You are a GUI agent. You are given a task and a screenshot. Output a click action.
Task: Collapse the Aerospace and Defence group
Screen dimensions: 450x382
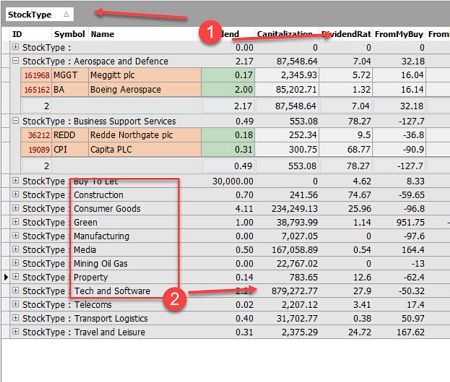coord(15,61)
